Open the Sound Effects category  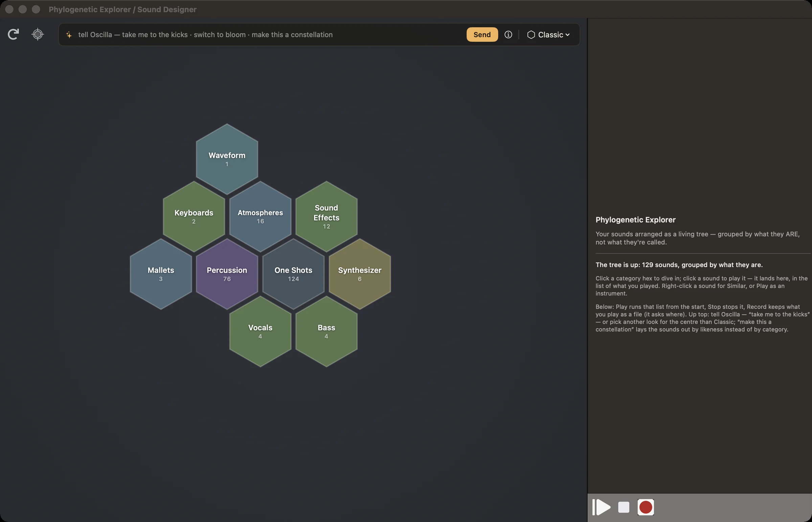pos(326,216)
